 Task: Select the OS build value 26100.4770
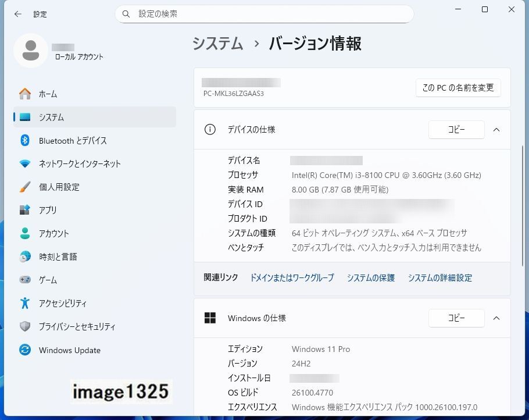click(312, 393)
